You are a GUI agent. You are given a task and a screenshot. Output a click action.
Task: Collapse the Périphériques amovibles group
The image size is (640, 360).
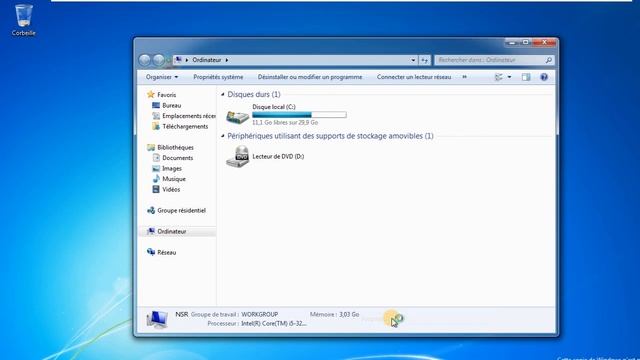pos(223,136)
